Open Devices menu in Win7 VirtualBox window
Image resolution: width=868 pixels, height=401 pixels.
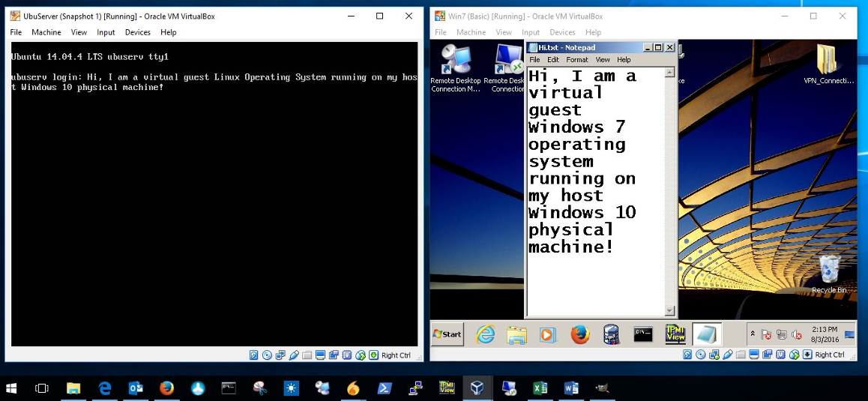562,32
